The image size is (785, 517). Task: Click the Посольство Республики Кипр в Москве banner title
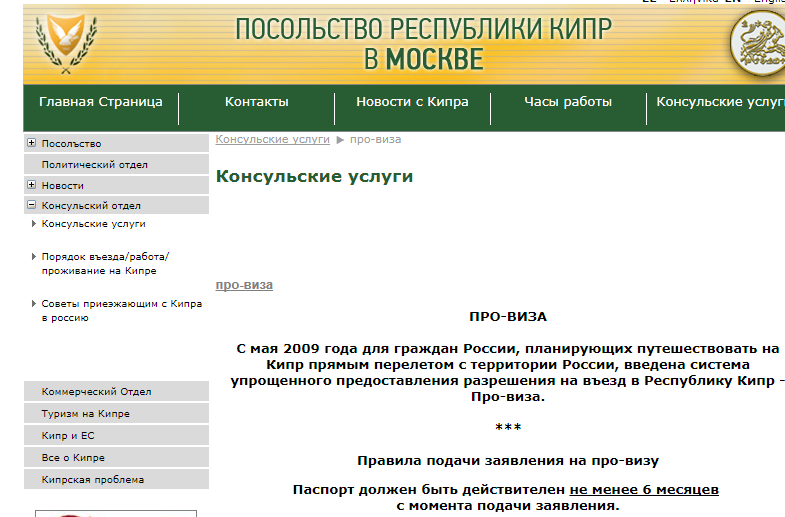click(424, 44)
